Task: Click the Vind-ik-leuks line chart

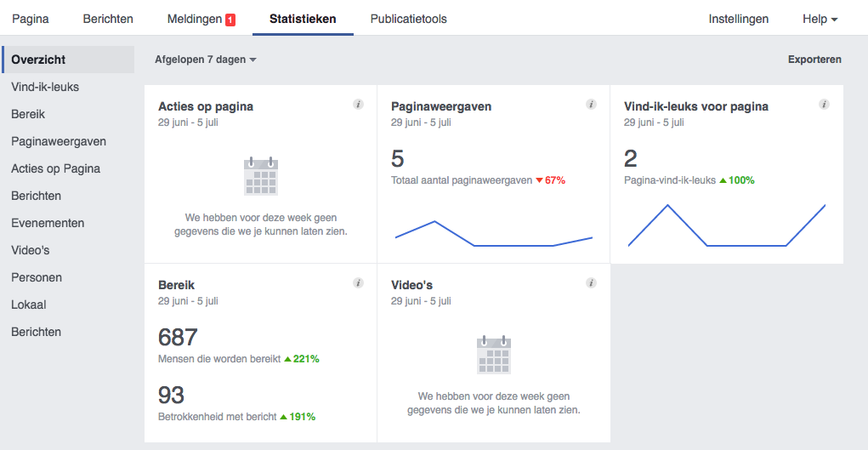Action: (x=727, y=225)
